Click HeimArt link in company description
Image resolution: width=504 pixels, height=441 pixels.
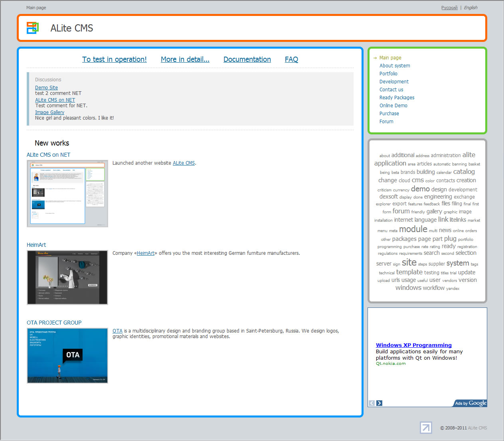tap(146, 253)
